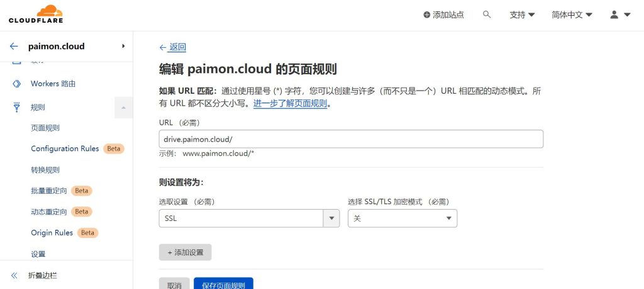Viewport: 644px width, 289px height.
Task: Open Origin Rules in the sidebar
Action: [x=52, y=233]
